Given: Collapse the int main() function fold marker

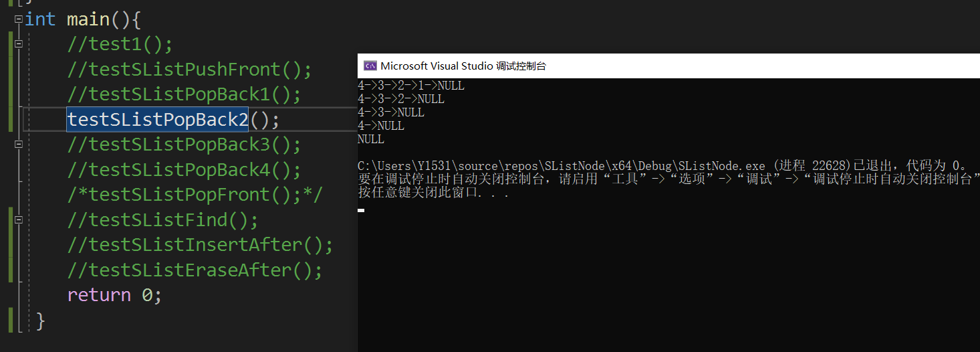Looking at the screenshot, I should (x=18, y=19).
